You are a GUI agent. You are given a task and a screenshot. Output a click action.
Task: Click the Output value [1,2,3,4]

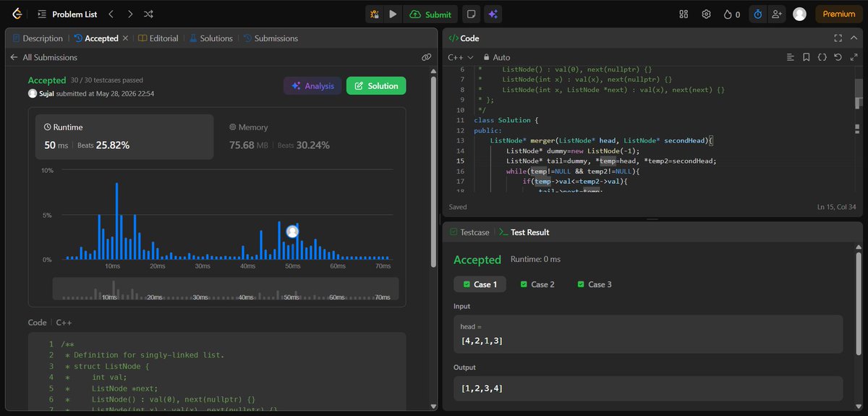648,389
